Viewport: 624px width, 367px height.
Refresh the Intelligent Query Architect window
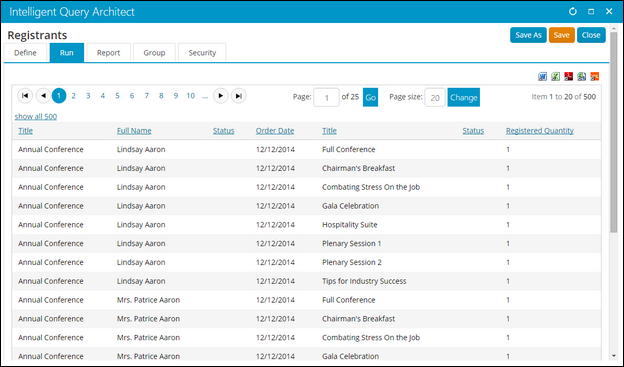pyautogui.click(x=573, y=12)
